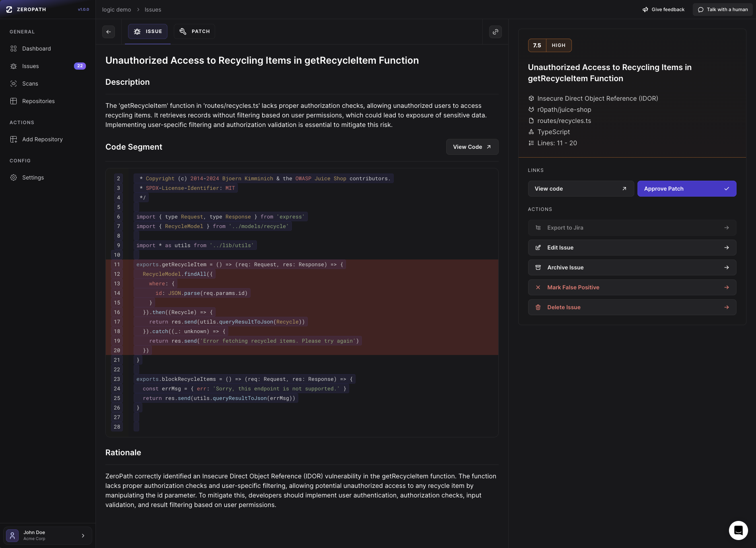
Task: Click the r0path/juice-shop repository text
Action: (x=564, y=109)
